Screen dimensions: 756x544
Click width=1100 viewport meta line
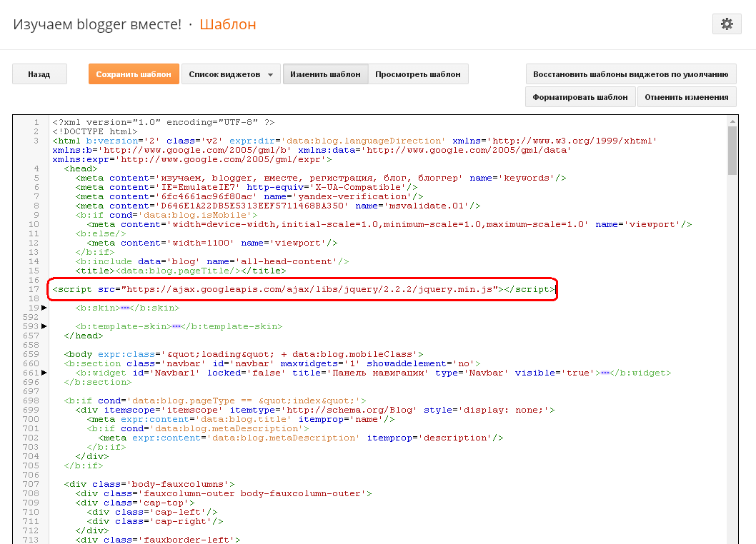point(212,243)
